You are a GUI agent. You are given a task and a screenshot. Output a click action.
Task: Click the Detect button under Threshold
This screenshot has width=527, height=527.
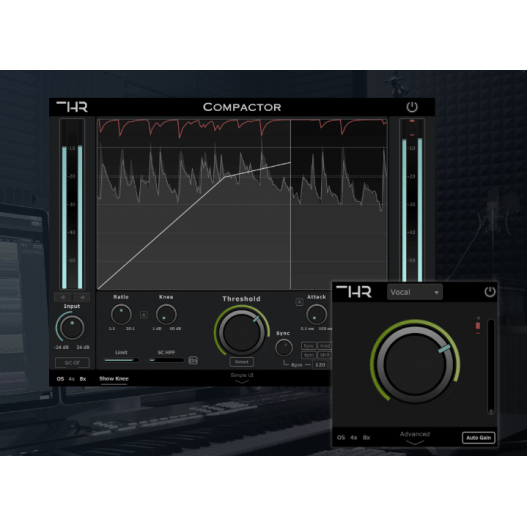tap(242, 362)
